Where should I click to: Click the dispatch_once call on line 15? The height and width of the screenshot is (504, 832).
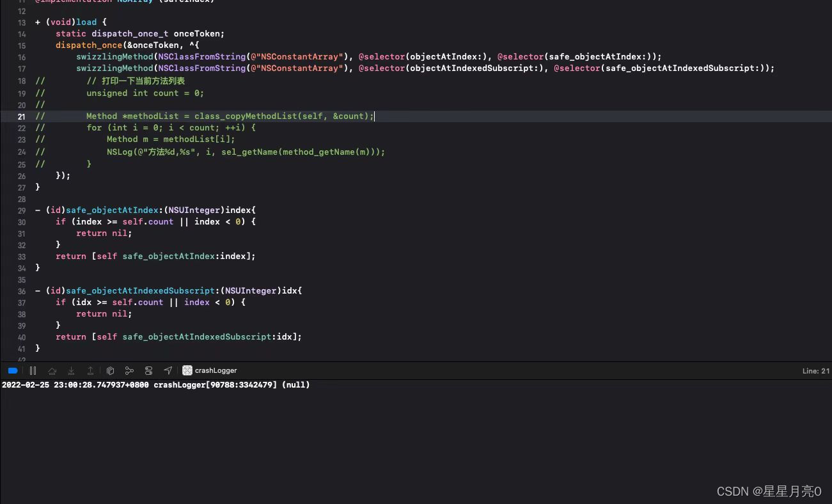(x=89, y=45)
